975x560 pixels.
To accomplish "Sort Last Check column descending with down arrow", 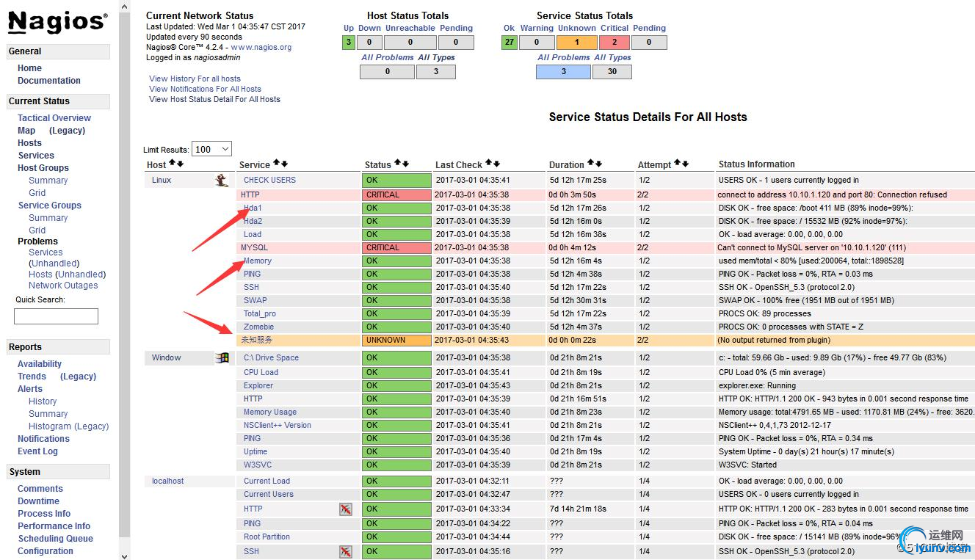I will [497, 163].
